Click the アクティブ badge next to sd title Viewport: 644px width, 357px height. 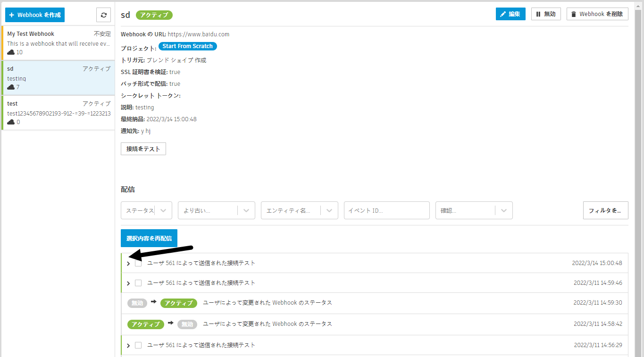click(154, 15)
